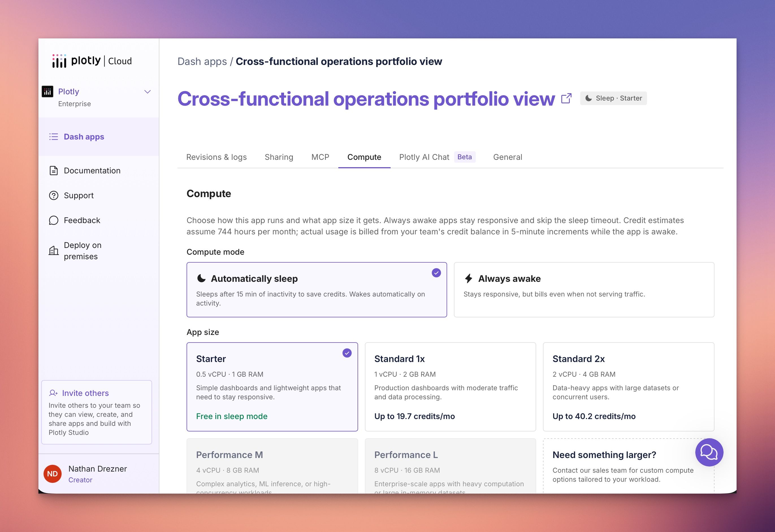Click "0.5 vCPU · 1 GB RAM" text
Screen dimensions: 775x532
tap(230, 374)
